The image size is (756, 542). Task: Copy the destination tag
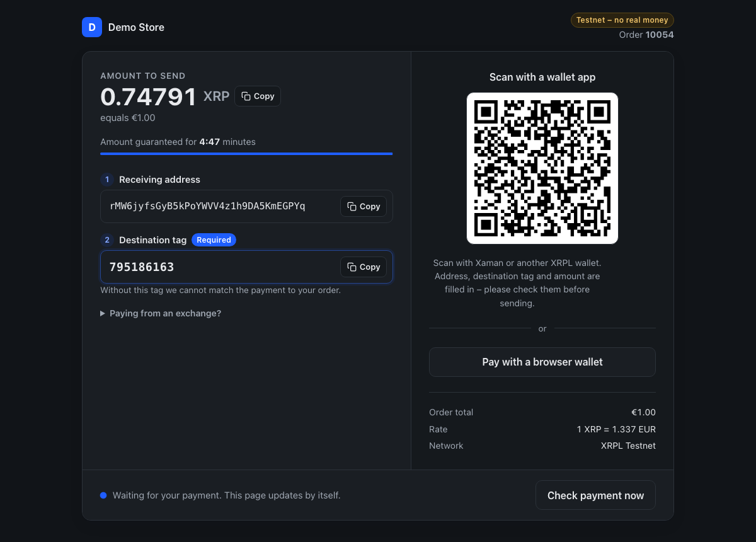(x=364, y=267)
